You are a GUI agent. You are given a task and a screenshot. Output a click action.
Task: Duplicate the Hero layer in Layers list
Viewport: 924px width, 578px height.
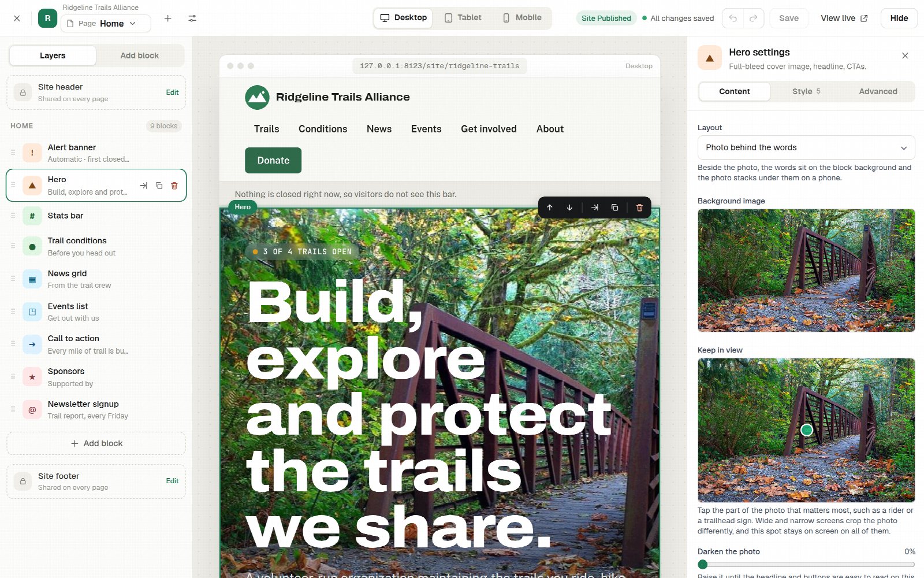(159, 186)
